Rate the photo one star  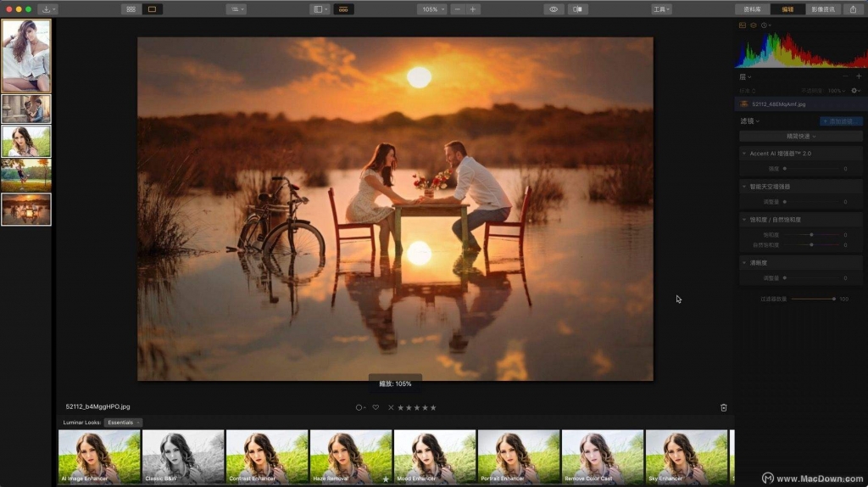pyautogui.click(x=401, y=408)
